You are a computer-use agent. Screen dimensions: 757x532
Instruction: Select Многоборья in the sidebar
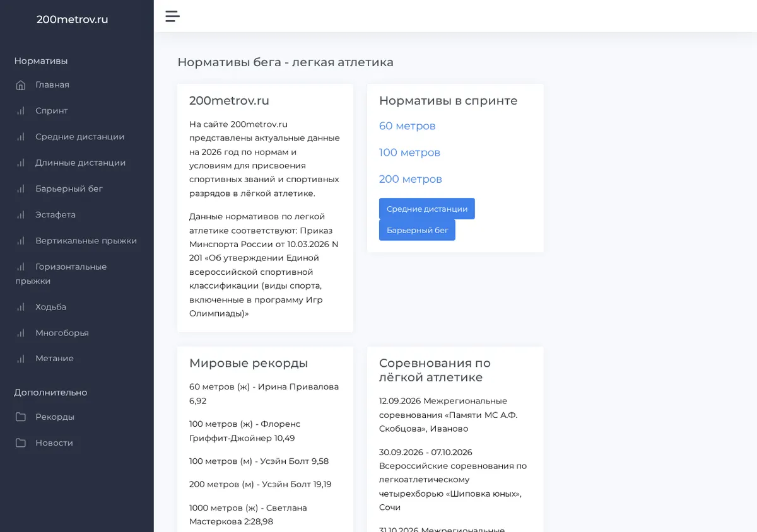pos(77,333)
